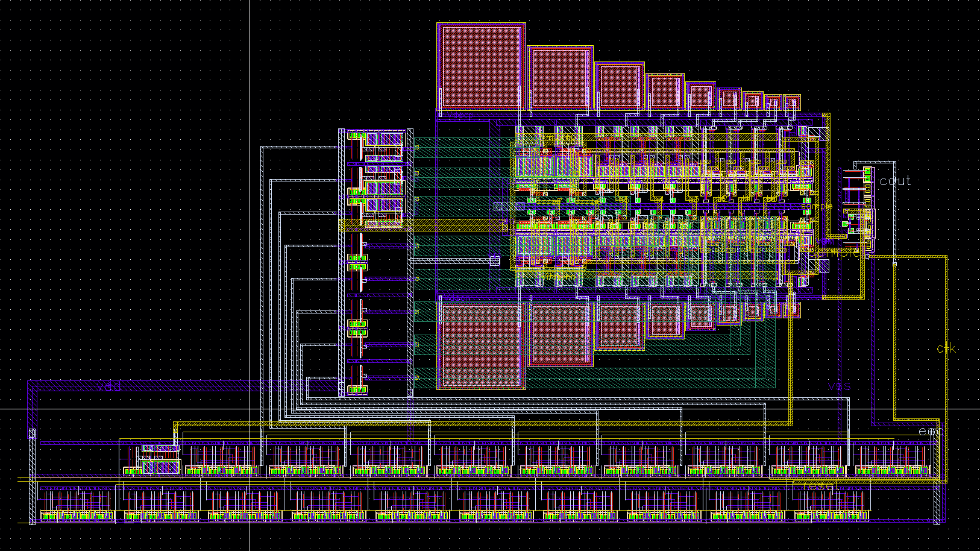The height and width of the screenshot is (551, 980).
Task: Click rightmost cell in bottom logic row
Action: coord(832,505)
